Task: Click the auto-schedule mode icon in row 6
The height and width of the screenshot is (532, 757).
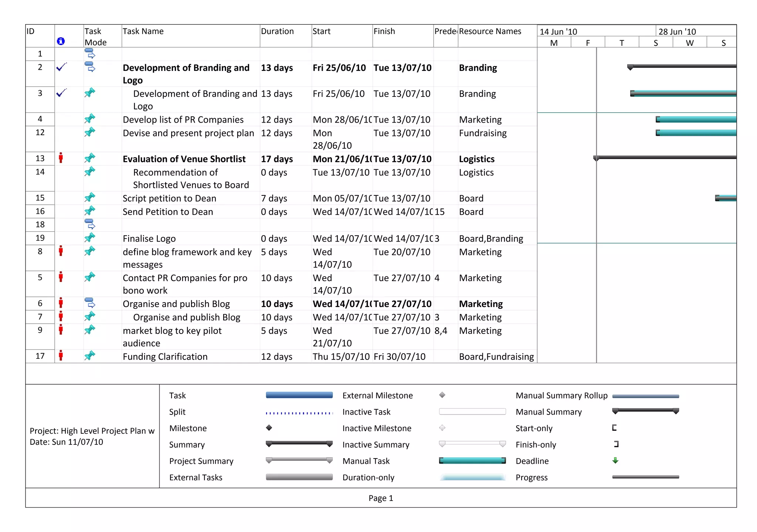Action: (x=90, y=303)
